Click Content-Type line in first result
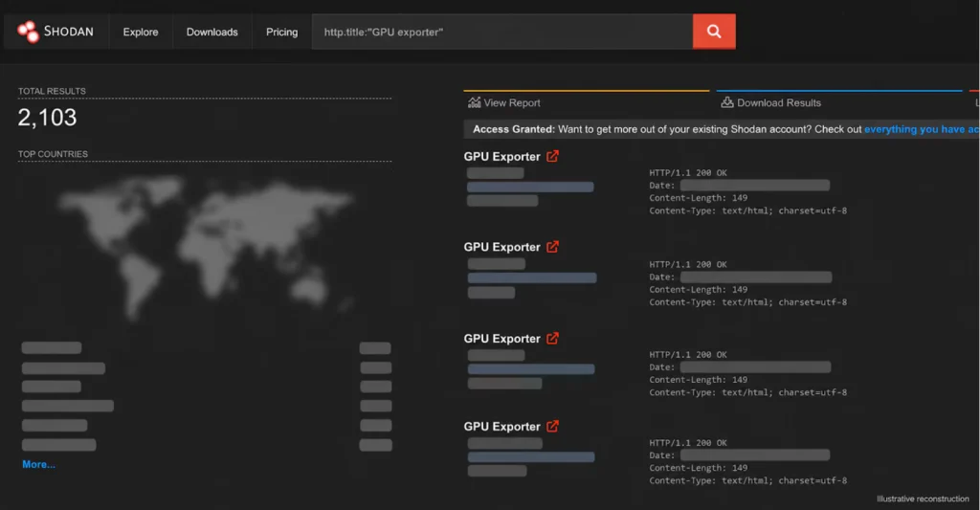This screenshot has height=510, width=980. (748, 211)
